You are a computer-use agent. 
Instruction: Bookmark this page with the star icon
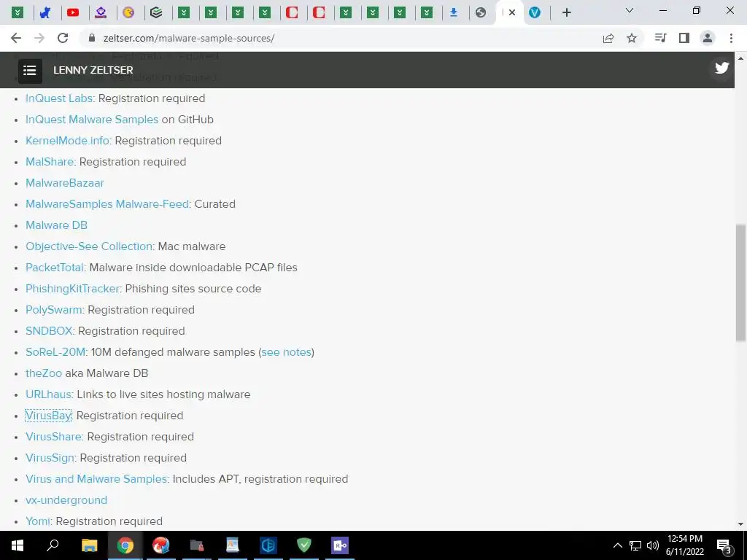[x=632, y=38]
